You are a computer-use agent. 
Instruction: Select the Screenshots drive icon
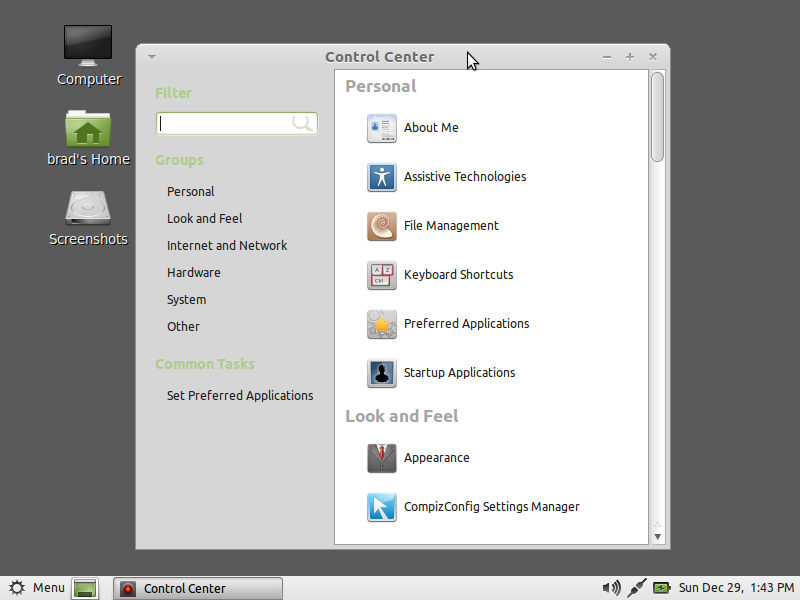point(88,208)
